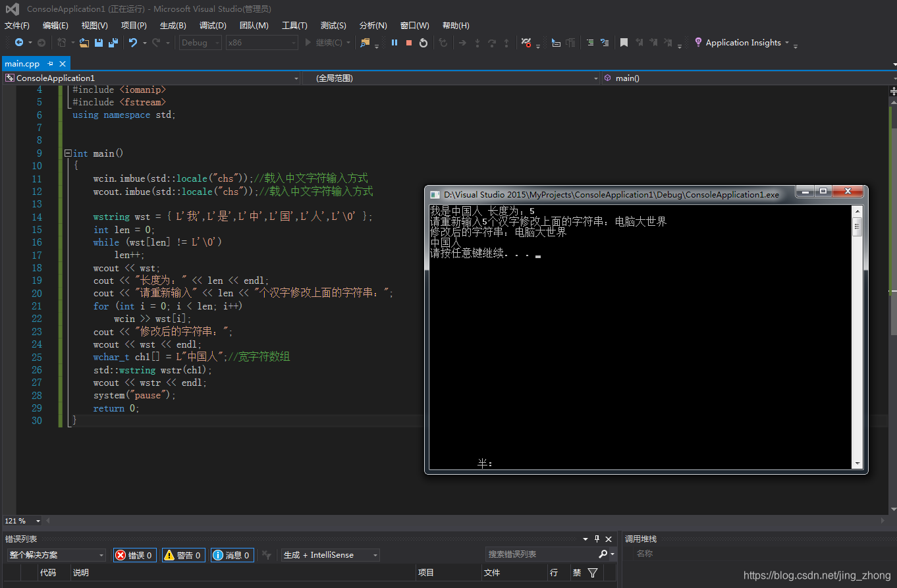The width and height of the screenshot is (897, 588).
Task: Click the Save icon for main.cpp
Action: [x=98, y=42]
